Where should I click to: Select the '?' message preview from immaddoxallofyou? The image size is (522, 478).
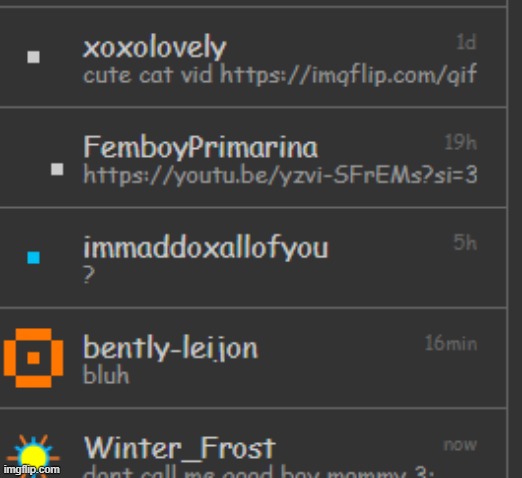point(89,275)
